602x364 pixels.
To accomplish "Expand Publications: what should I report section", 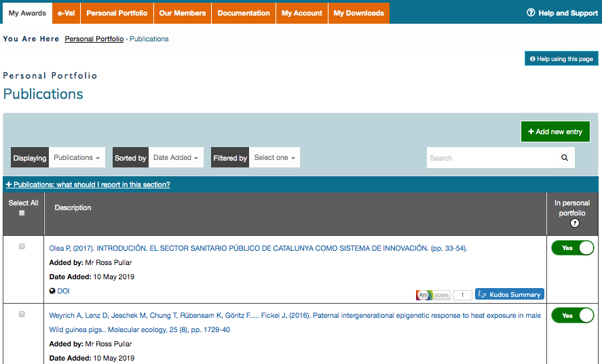I will [x=88, y=184].
